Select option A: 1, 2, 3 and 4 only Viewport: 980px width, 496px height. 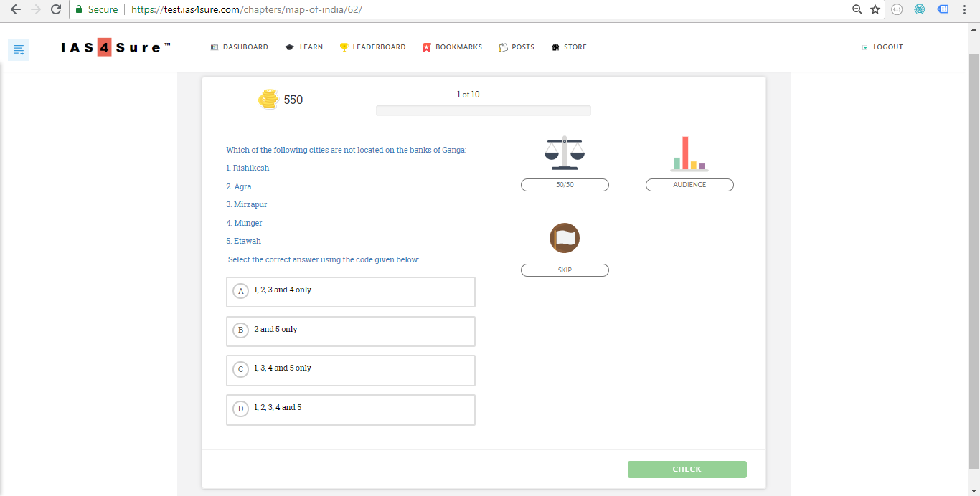click(x=350, y=291)
